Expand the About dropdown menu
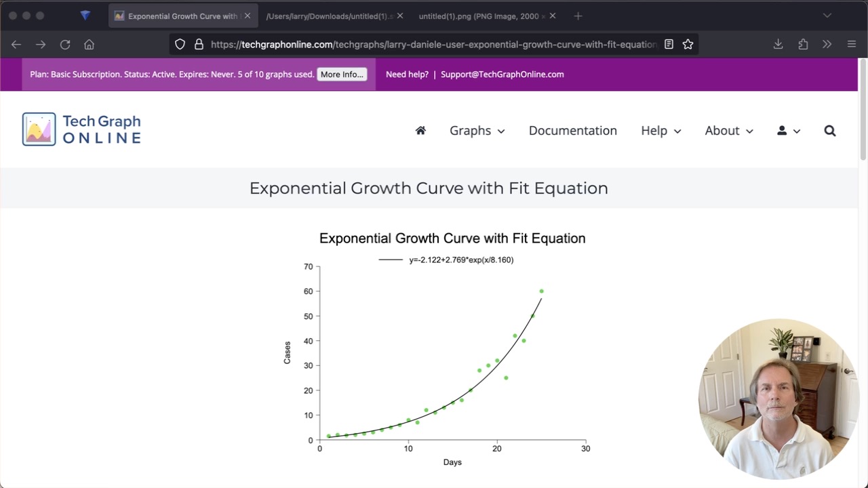The image size is (868, 488). coord(728,131)
